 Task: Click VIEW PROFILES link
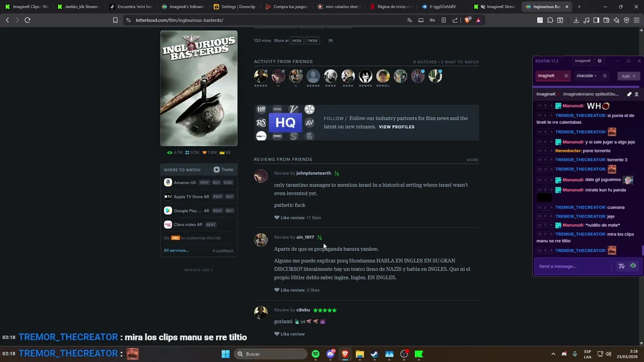click(x=396, y=127)
